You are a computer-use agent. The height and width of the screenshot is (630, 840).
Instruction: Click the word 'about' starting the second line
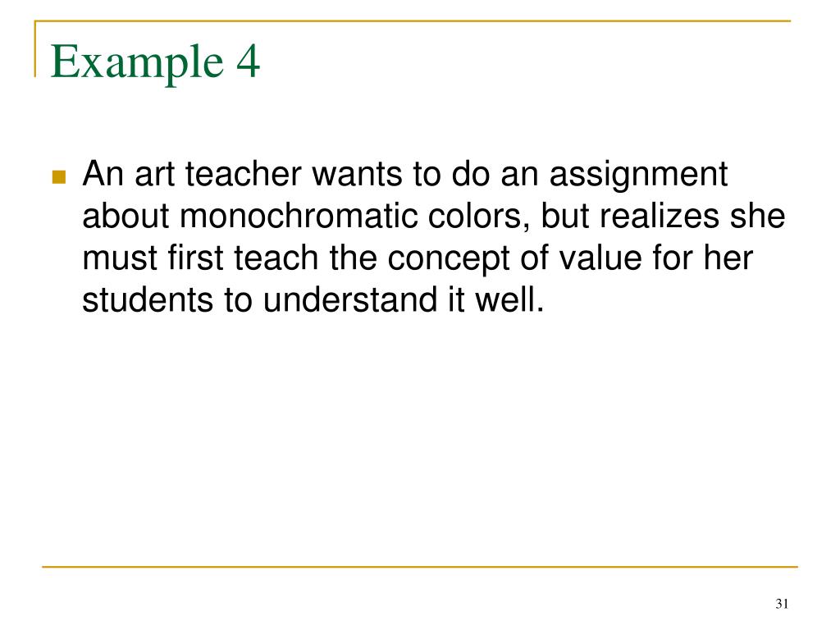pyautogui.click(x=126, y=216)
